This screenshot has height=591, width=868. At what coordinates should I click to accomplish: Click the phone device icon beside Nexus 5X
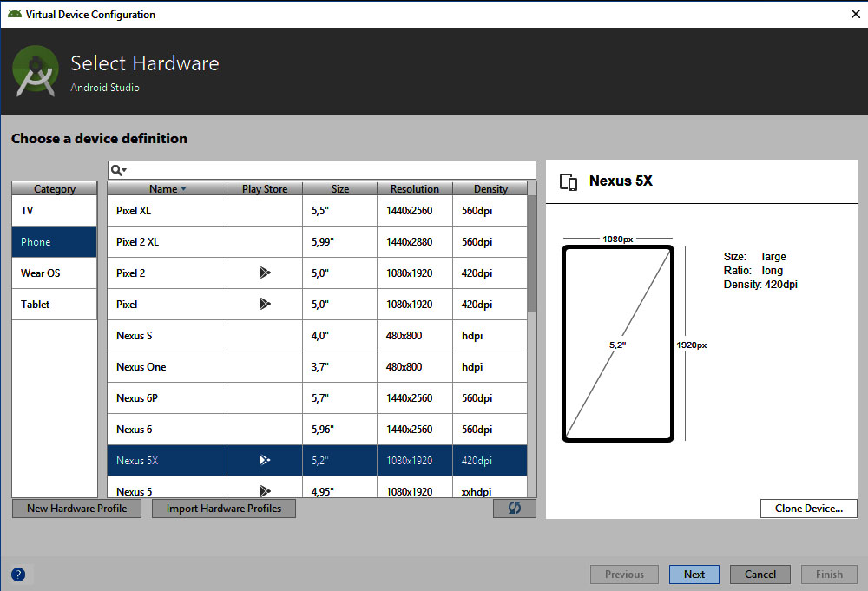(x=569, y=181)
